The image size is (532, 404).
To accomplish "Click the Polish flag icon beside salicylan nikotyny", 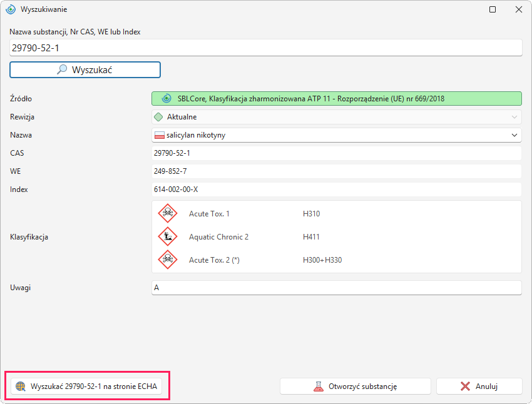I will click(x=160, y=135).
